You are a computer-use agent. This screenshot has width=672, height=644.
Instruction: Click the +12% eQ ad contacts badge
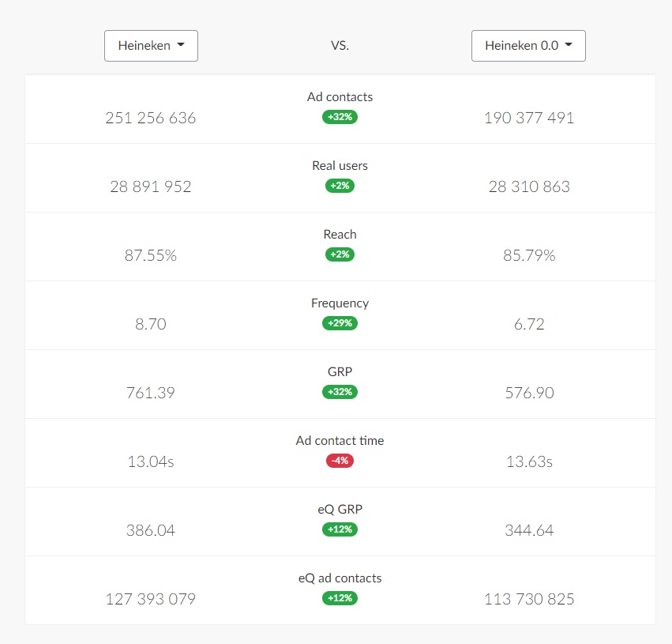340,598
